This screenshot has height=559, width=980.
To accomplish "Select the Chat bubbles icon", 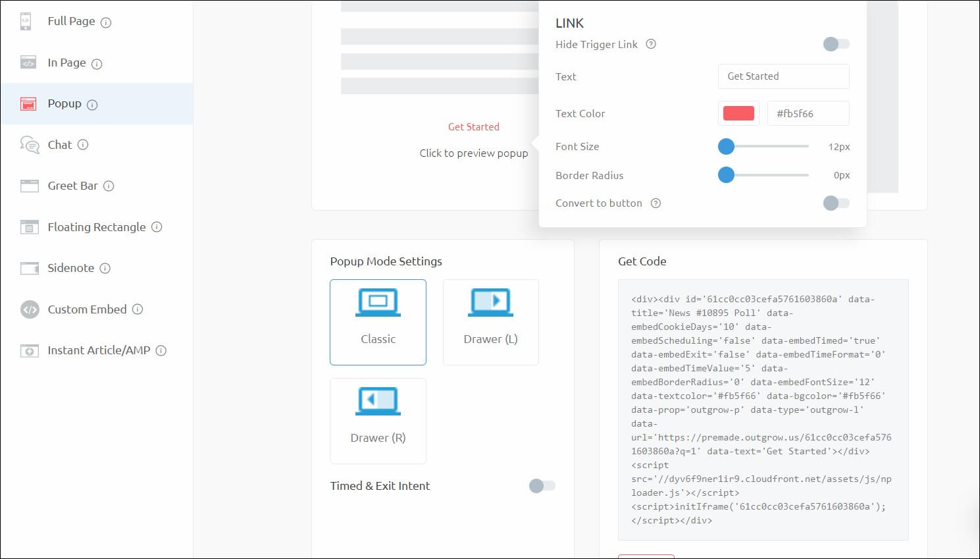I will [x=30, y=145].
